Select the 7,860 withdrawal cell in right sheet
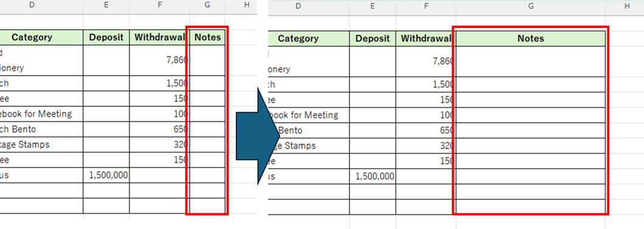Screen dimensions: 644x229 (x=426, y=62)
